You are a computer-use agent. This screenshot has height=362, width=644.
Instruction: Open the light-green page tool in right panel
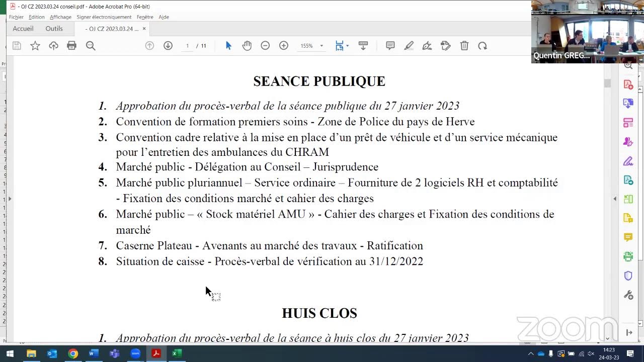pyautogui.click(x=628, y=199)
